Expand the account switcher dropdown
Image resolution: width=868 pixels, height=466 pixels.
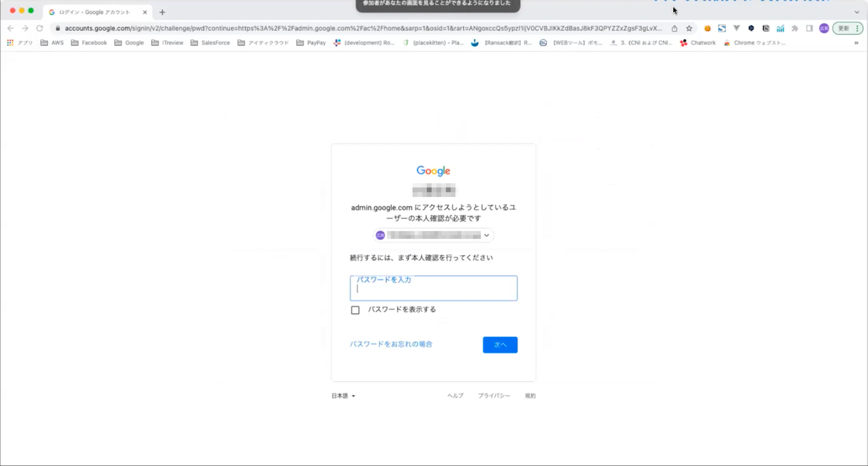click(487, 235)
